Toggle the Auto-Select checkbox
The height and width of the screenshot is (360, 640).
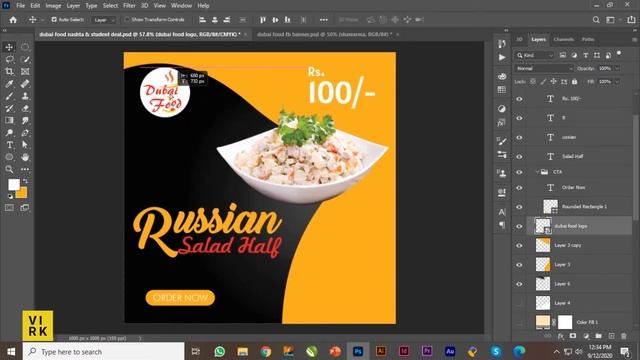pos(54,20)
